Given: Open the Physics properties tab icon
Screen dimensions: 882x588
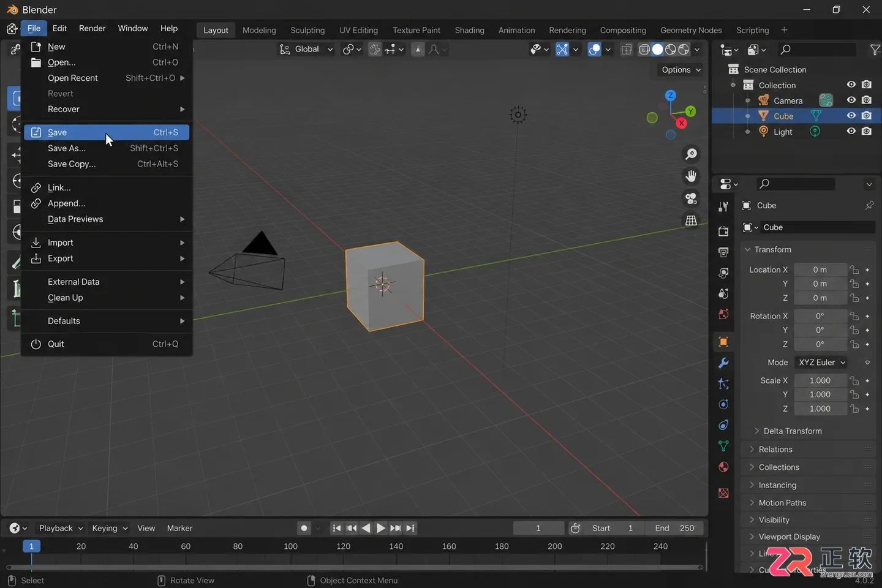Looking at the screenshot, I should coord(723,404).
